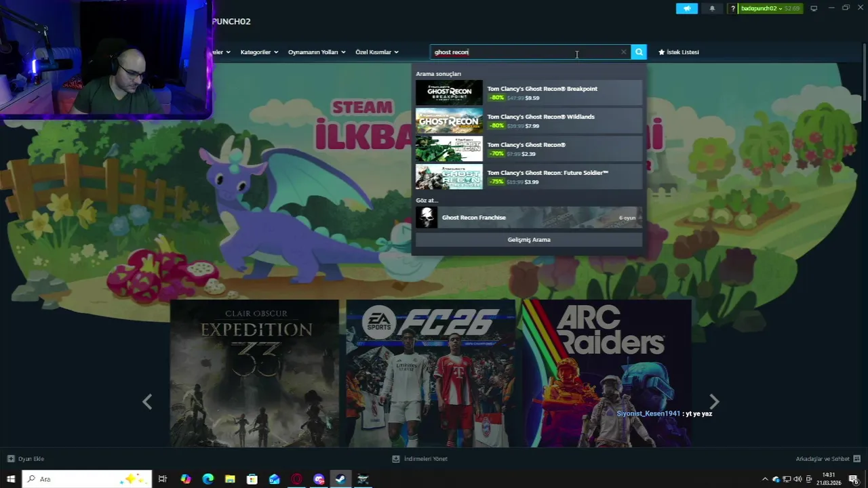Clear the search box with the X
The height and width of the screenshot is (488, 868).
point(624,52)
